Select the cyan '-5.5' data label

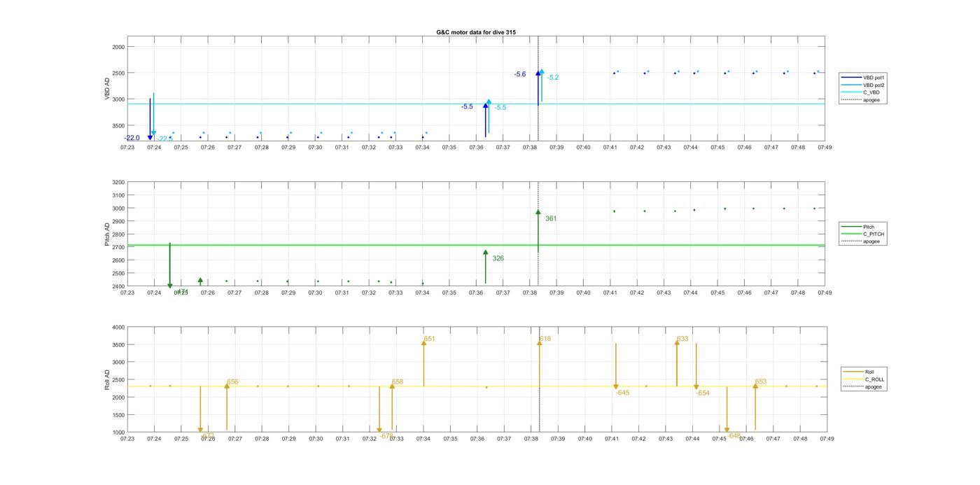tap(500, 108)
